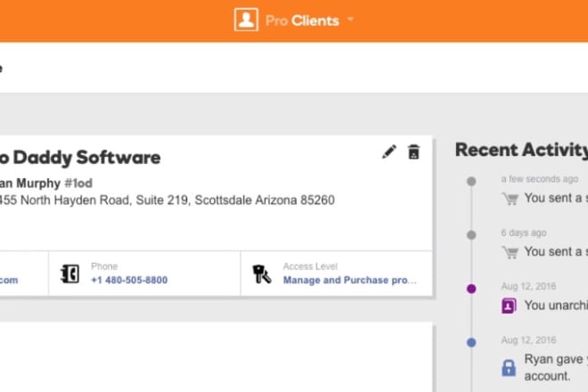The width and height of the screenshot is (588, 392).
Task: Click the 'Ryan gave' activity entry
Action: tap(556, 368)
